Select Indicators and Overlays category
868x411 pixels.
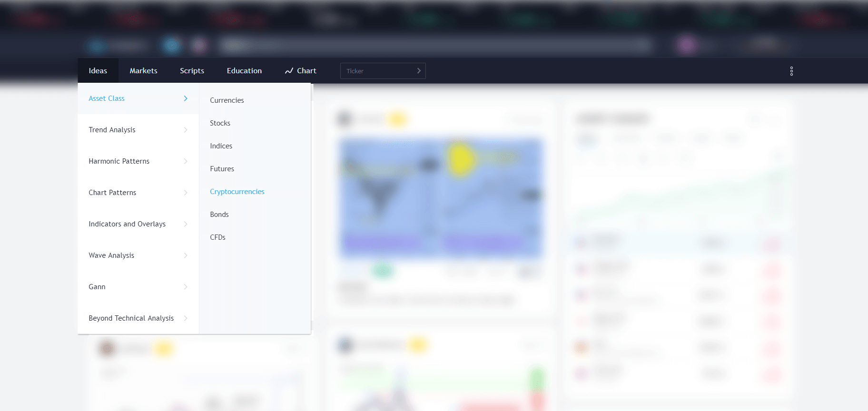[x=138, y=224]
